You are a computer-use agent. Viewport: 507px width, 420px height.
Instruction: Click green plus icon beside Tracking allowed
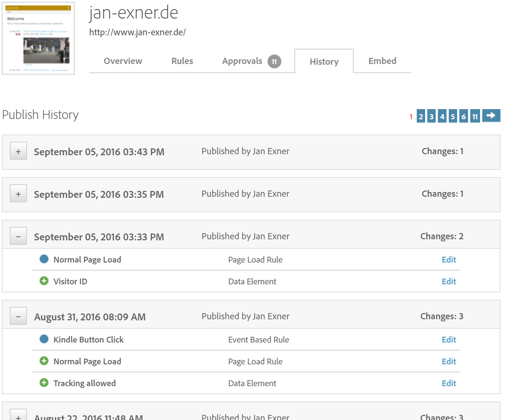click(x=44, y=383)
